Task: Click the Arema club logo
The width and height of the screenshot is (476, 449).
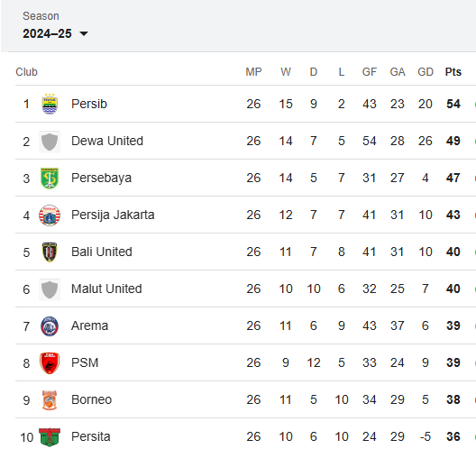Action: point(50,326)
